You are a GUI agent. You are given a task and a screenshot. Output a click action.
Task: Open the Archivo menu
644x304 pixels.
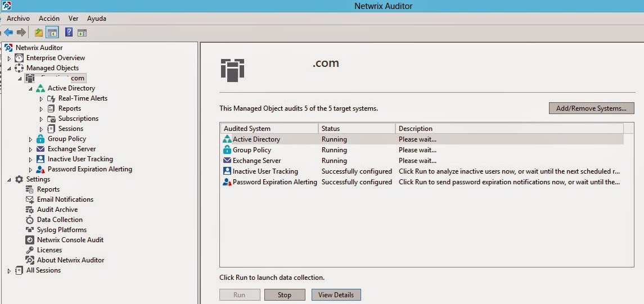[18, 19]
